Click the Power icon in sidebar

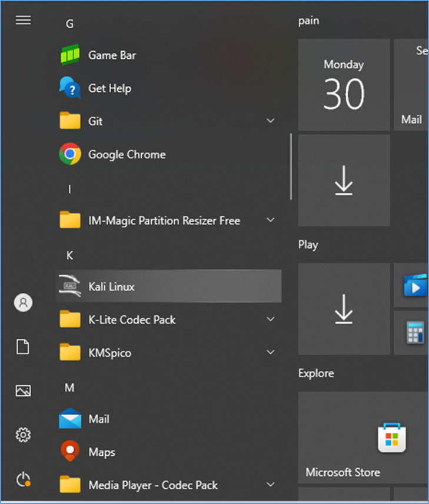coord(23,479)
